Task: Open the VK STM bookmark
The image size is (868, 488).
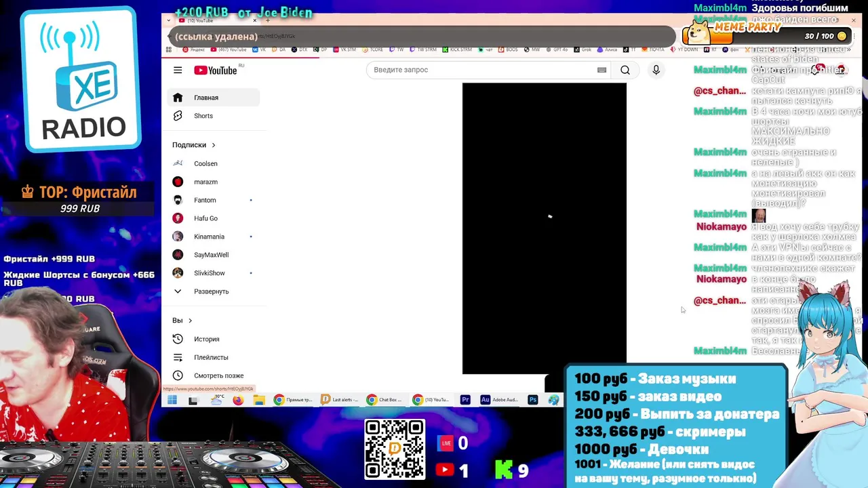Action: point(344,49)
